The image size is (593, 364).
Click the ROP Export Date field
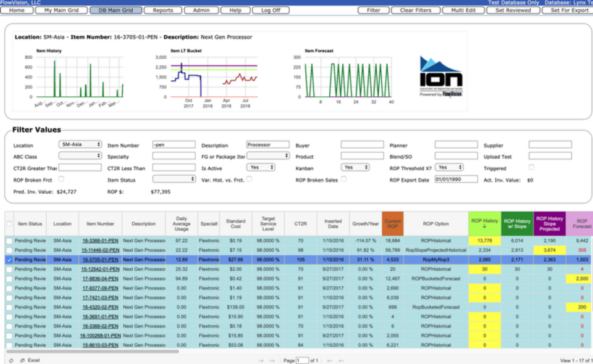click(456, 180)
